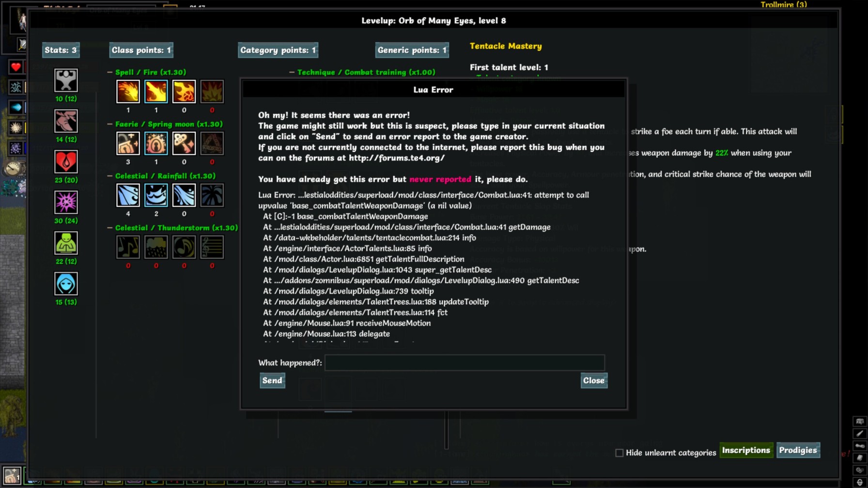Collapse the Celestial / Rainfall category

click(x=110, y=176)
